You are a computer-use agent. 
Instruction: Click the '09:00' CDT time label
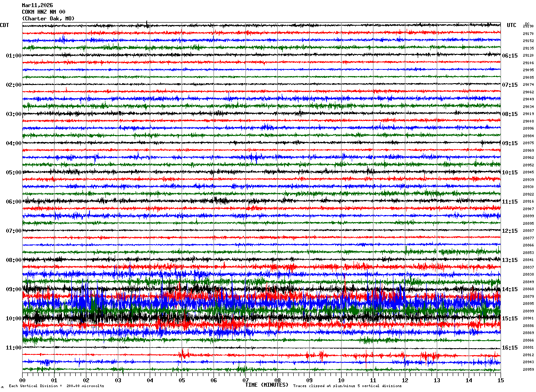(x=13, y=289)
